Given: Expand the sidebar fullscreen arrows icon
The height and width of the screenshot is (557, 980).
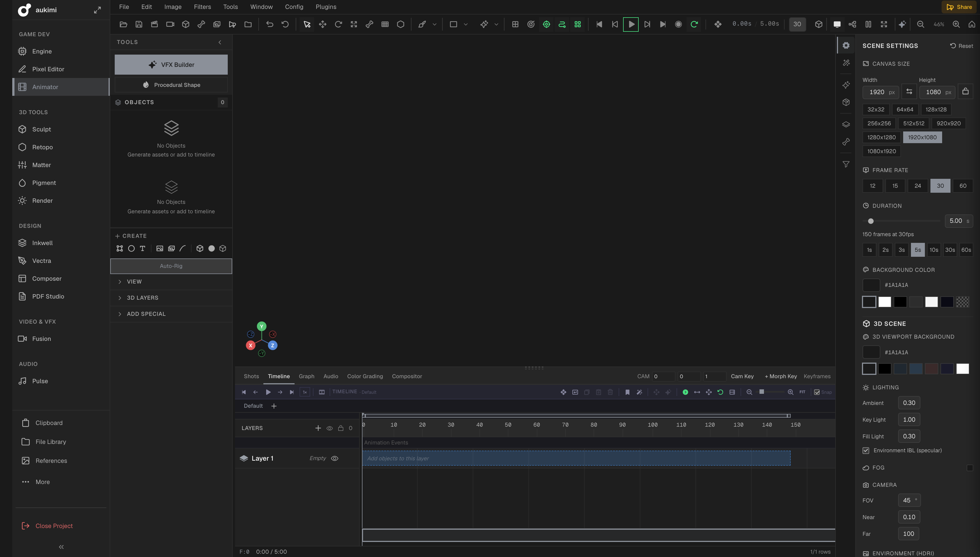Looking at the screenshot, I should click(x=97, y=10).
